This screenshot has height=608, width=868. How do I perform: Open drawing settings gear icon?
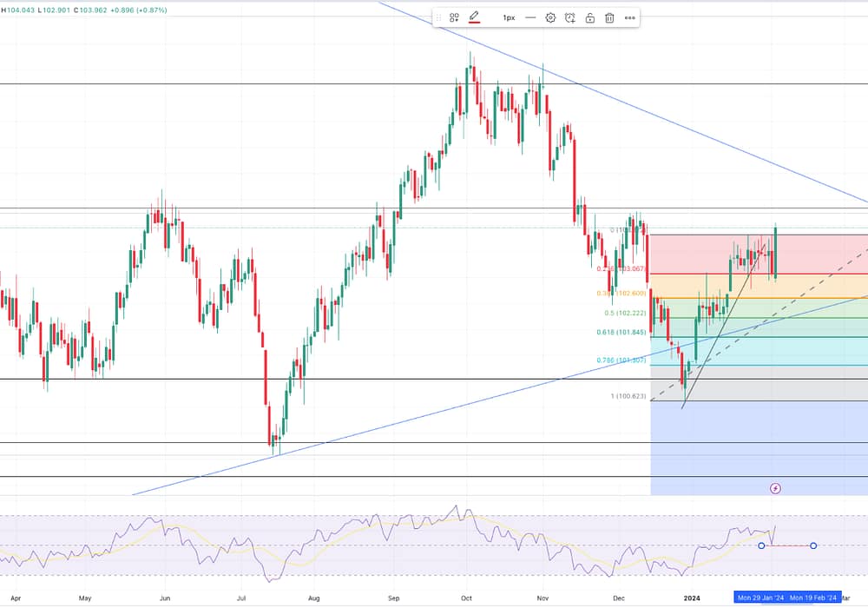(x=550, y=17)
